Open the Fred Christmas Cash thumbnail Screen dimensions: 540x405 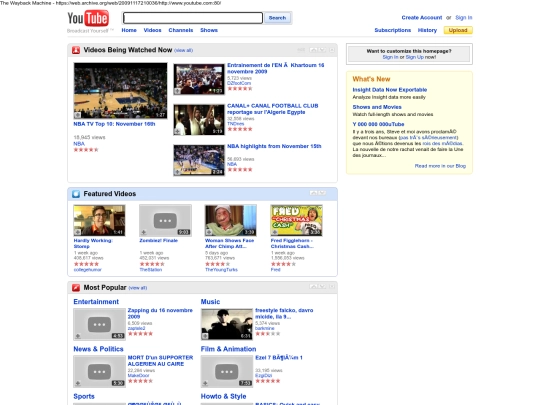tap(296, 220)
